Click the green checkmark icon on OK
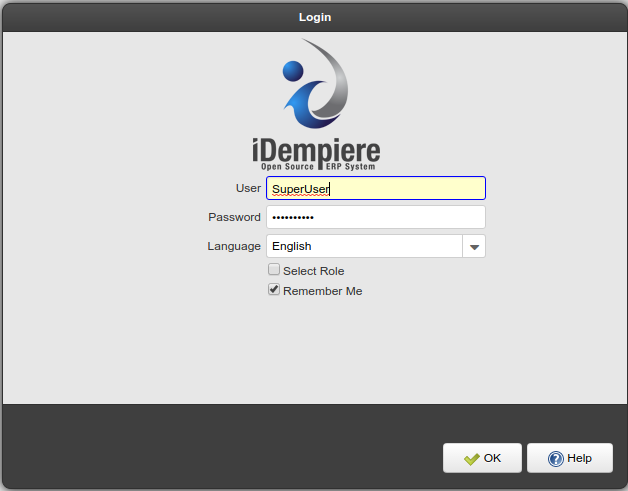 pyautogui.click(x=472, y=459)
